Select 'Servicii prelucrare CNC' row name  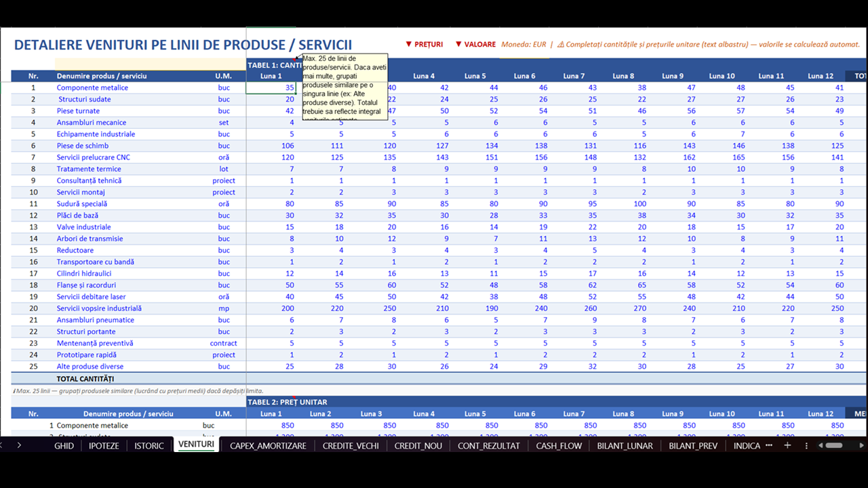93,157
